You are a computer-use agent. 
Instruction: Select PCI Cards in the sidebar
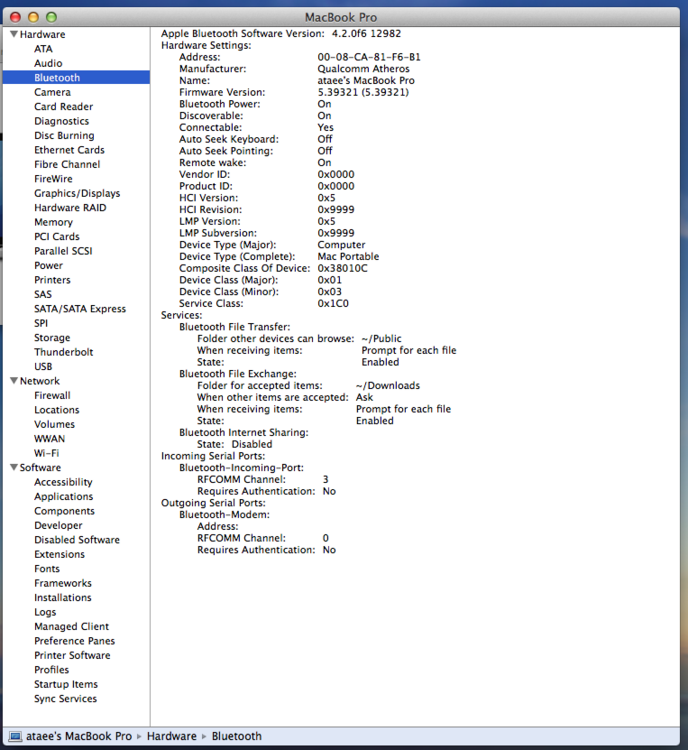pyautogui.click(x=57, y=236)
